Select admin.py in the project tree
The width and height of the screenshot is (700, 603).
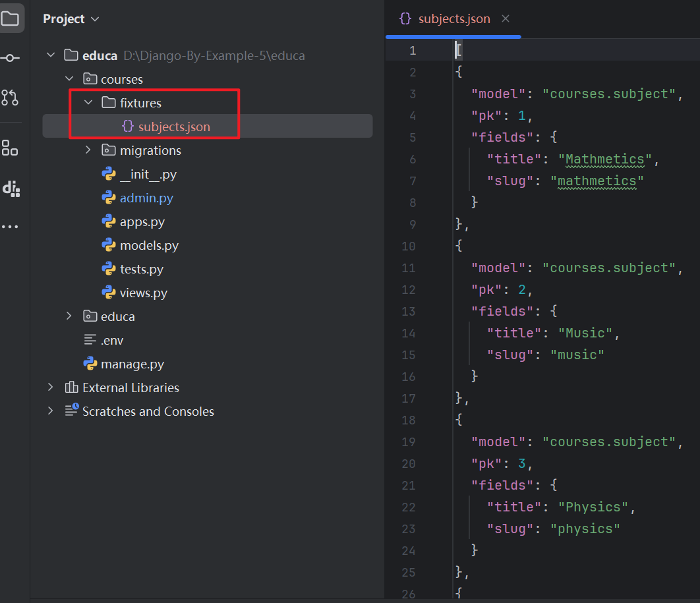click(146, 198)
